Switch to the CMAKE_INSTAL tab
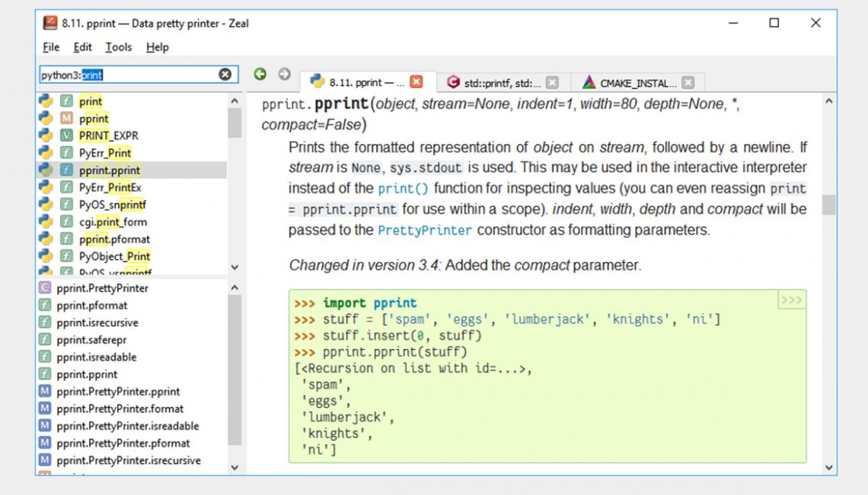868x495 pixels. pyautogui.click(x=638, y=82)
